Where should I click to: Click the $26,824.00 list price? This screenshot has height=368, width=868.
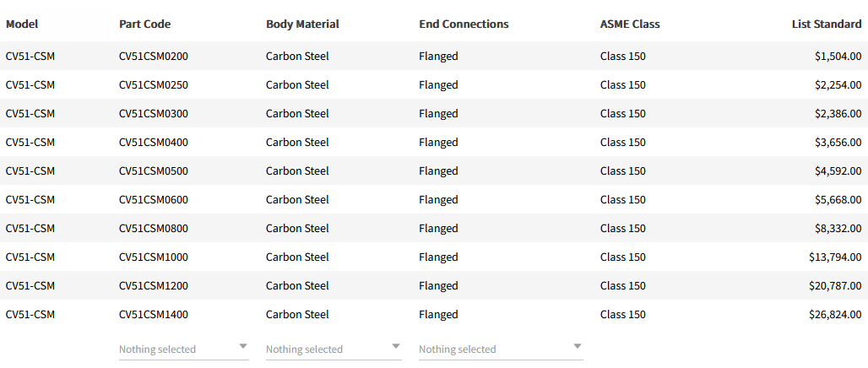835,315
